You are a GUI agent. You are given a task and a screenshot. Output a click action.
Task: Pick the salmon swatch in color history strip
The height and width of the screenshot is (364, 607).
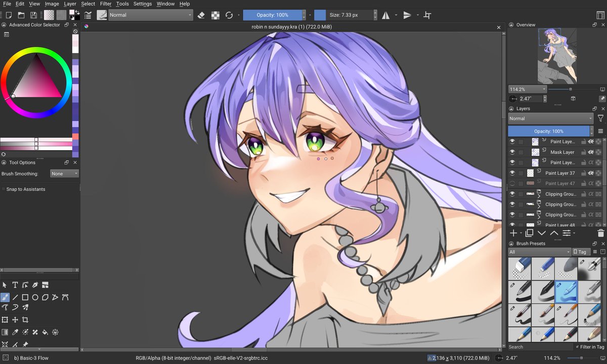[x=75, y=136]
